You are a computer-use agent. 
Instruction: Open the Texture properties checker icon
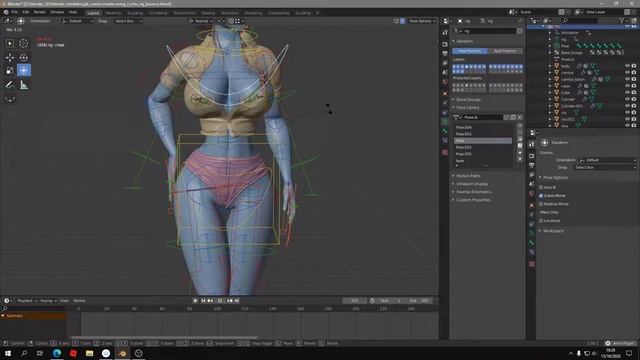click(x=445, y=152)
